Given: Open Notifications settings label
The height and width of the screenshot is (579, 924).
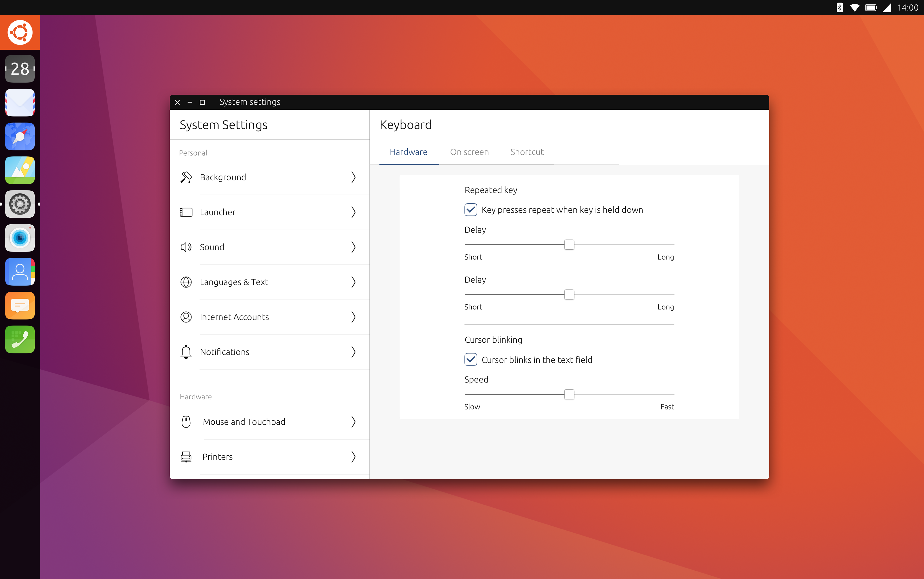Looking at the screenshot, I should [225, 352].
